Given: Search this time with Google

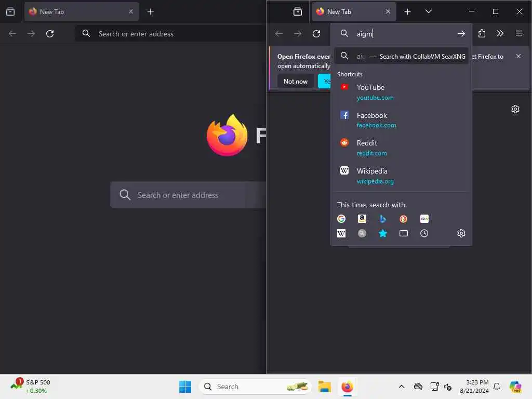Looking at the screenshot, I should click(x=341, y=219).
